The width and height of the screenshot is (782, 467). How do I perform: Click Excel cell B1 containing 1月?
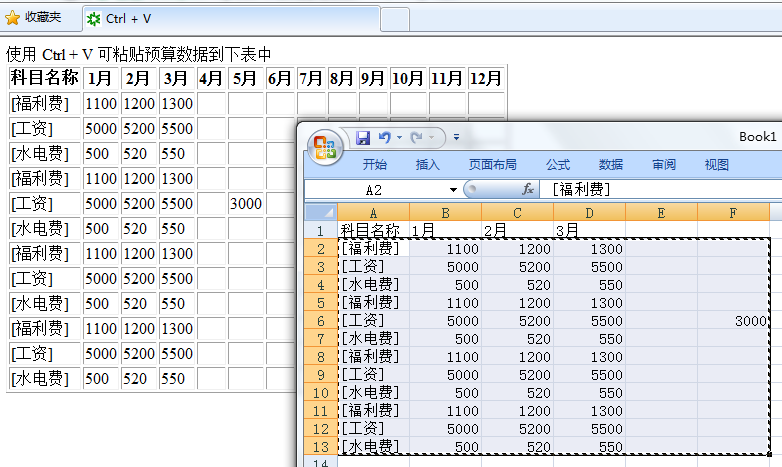point(445,231)
